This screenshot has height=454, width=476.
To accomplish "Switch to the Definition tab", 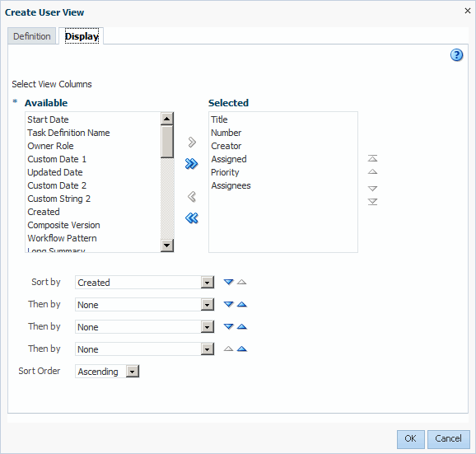I will [32, 36].
